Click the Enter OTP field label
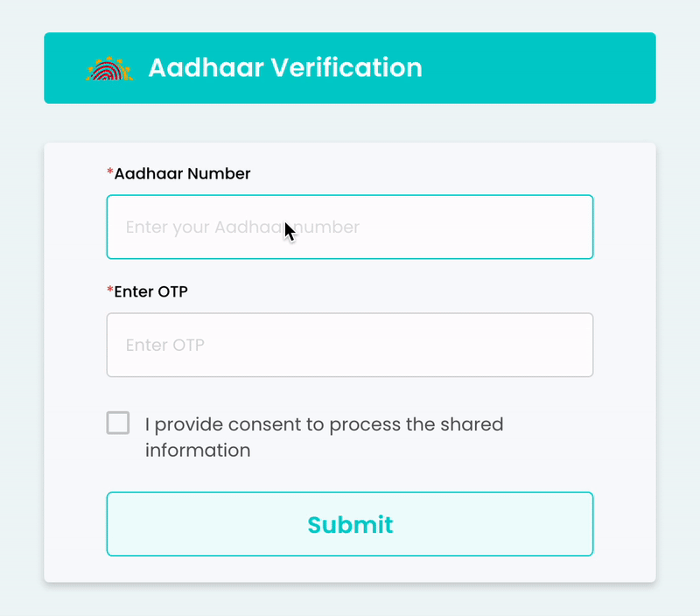The height and width of the screenshot is (616, 700). click(x=153, y=290)
